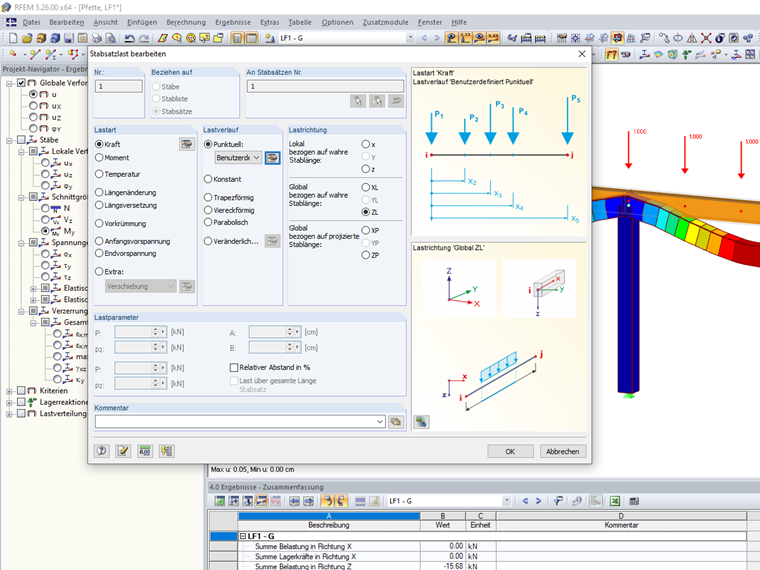Select the Moment load type radio

pyautogui.click(x=99, y=158)
